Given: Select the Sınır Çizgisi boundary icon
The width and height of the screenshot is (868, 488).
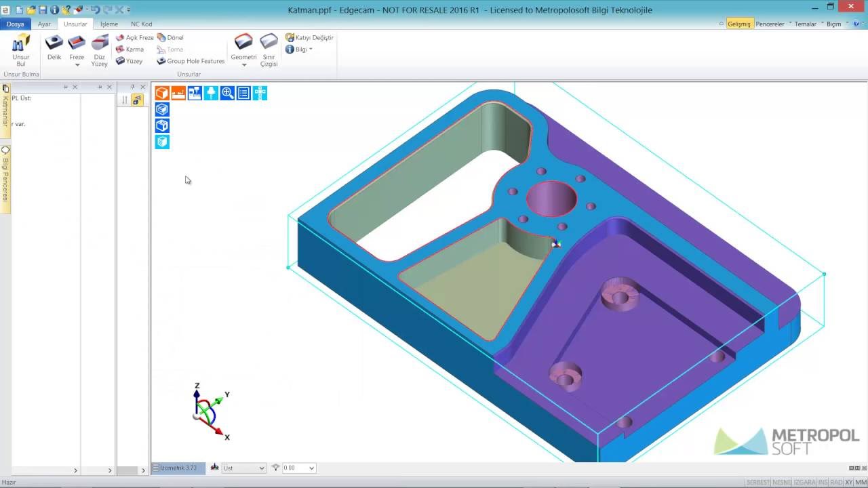Looking at the screenshot, I should click(269, 43).
